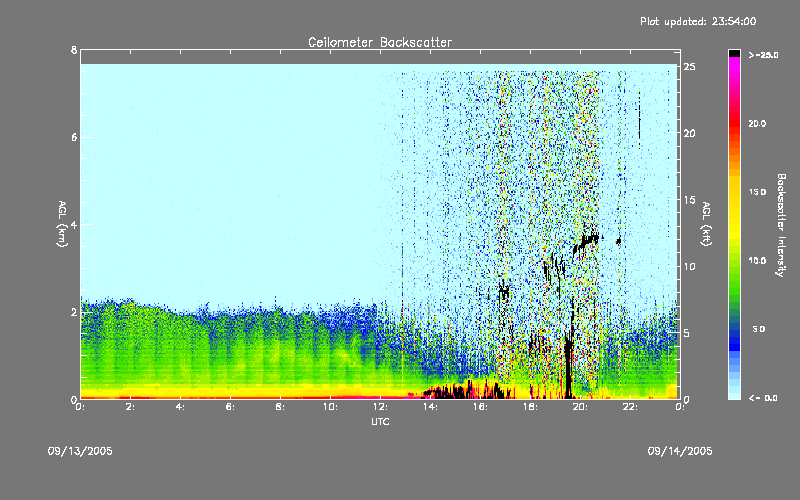
Task: Pick the black swatch atop the colorbar
Action: click(734, 53)
